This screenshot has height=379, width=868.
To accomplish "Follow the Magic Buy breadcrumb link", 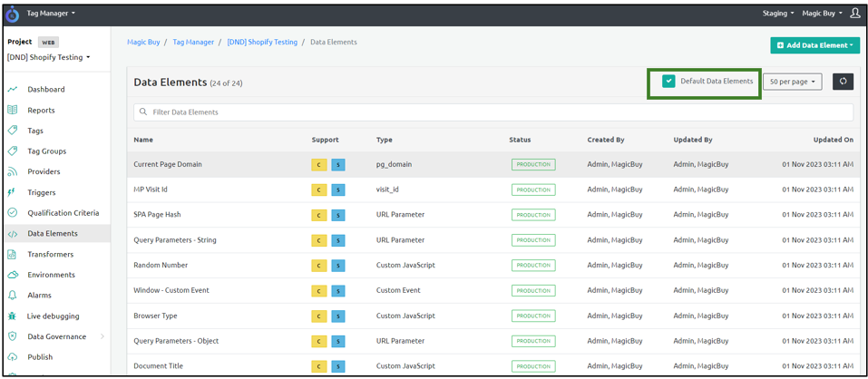I will 143,43.
